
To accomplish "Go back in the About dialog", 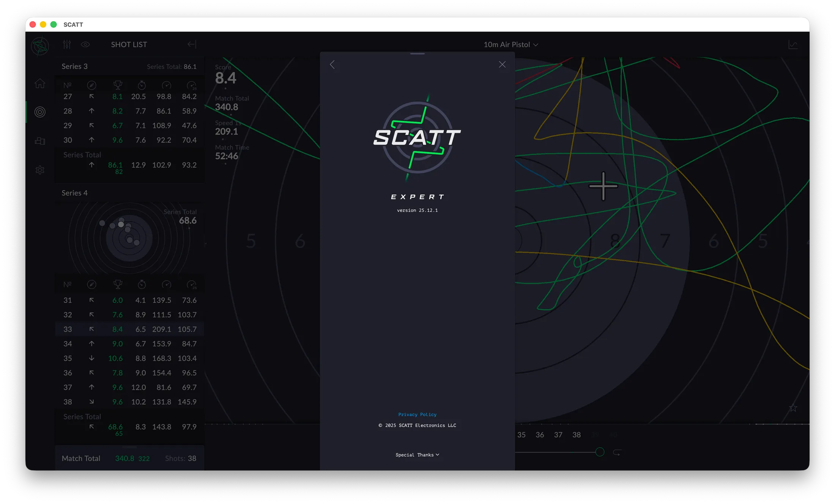I will 332,65.
